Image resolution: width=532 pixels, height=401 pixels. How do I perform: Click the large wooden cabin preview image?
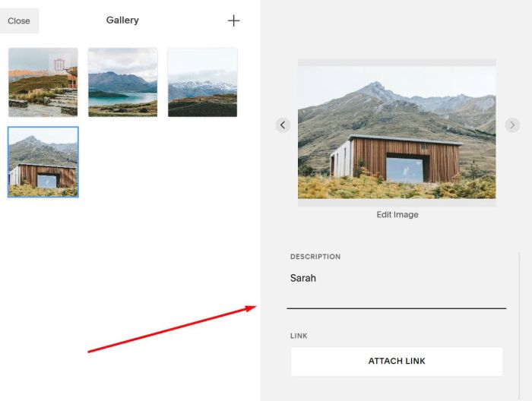pyautogui.click(x=397, y=132)
